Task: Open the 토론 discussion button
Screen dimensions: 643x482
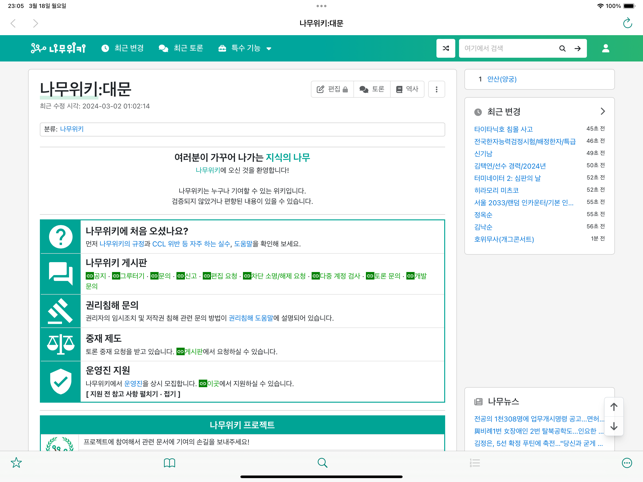Action: [x=372, y=89]
